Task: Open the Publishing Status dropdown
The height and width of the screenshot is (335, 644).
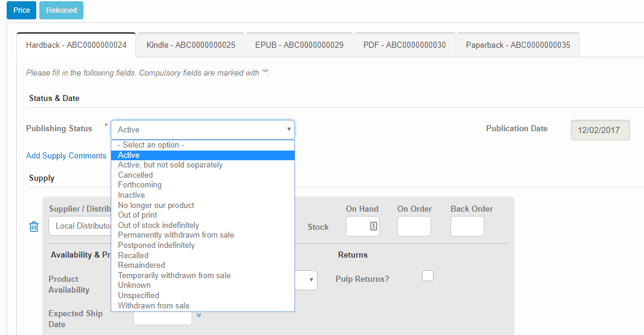Action: [x=203, y=129]
